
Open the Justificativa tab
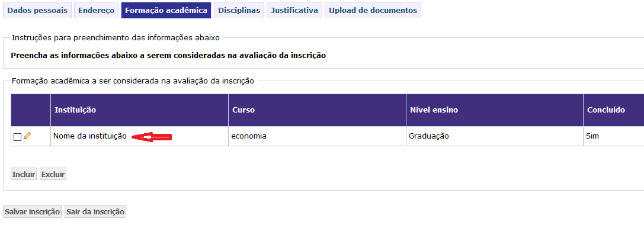[294, 10]
